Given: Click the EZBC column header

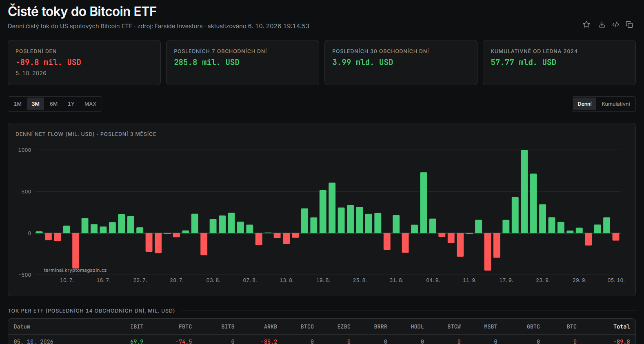Looking at the screenshot, I should [344, 327].
